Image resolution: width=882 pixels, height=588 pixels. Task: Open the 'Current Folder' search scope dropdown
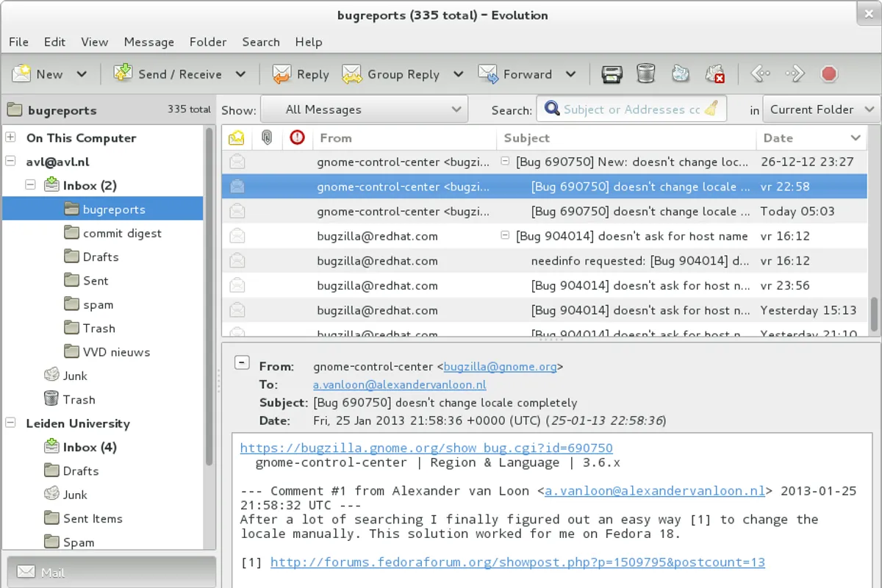tap(821, 110)
